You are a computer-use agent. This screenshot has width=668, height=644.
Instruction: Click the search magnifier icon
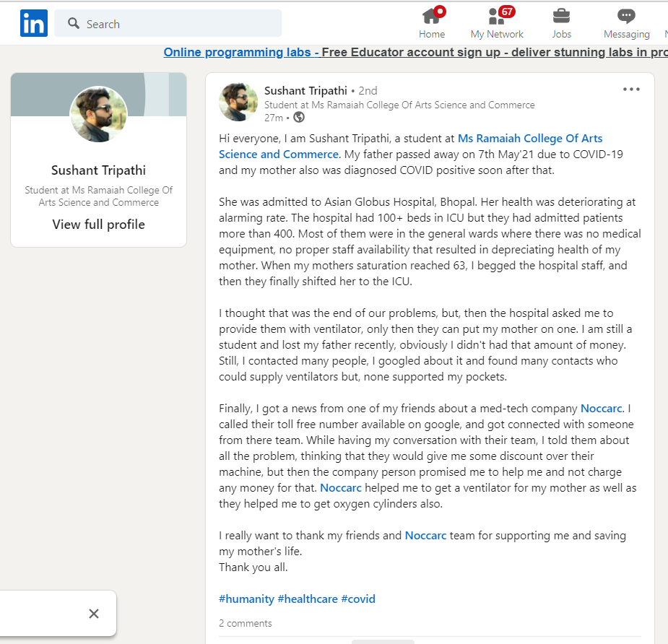coord(73,23)
